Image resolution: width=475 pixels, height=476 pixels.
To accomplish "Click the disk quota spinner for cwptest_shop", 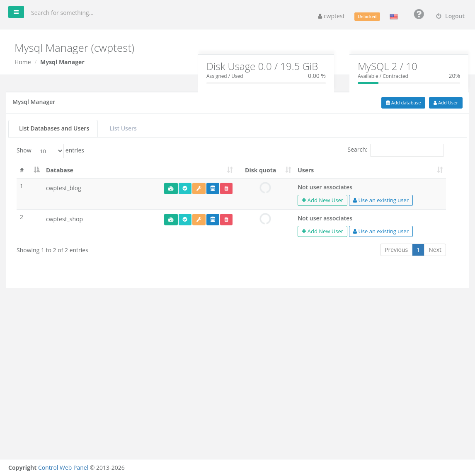I will click(265, 219).
